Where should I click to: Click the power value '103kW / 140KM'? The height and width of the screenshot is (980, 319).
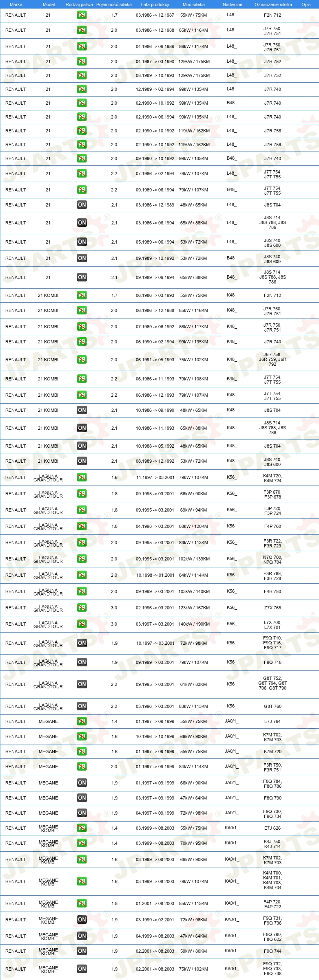coord(194,591)
